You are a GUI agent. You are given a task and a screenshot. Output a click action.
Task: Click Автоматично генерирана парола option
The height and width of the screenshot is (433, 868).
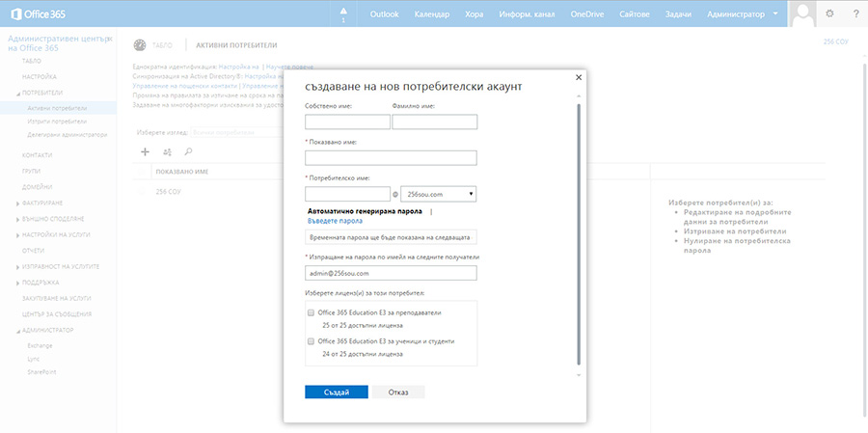365,211
